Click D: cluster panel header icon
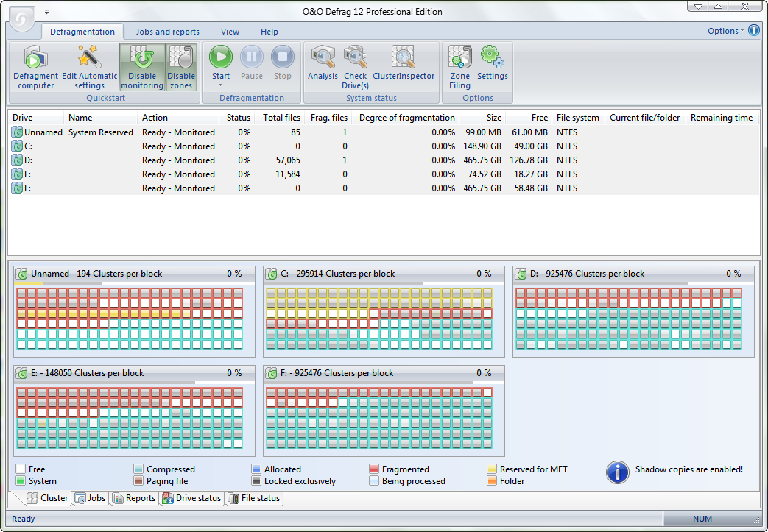The width and height of the screenshot is (768, 532). (x=521, y=274)
